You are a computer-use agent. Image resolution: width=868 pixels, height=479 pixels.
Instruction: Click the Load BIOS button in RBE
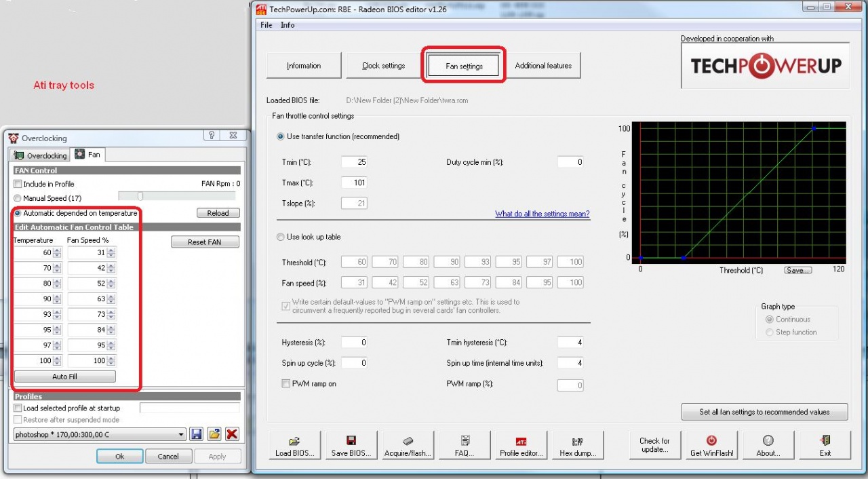[x=295, y=445]
